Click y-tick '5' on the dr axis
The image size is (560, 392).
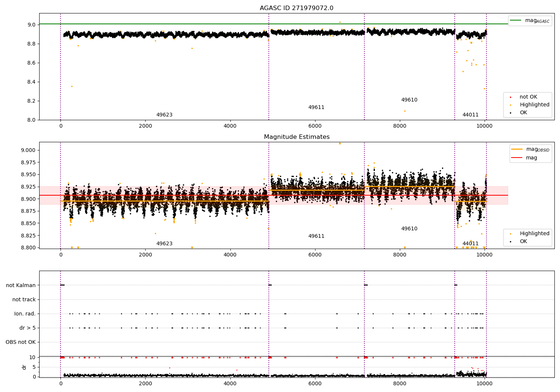click(34, 367)
